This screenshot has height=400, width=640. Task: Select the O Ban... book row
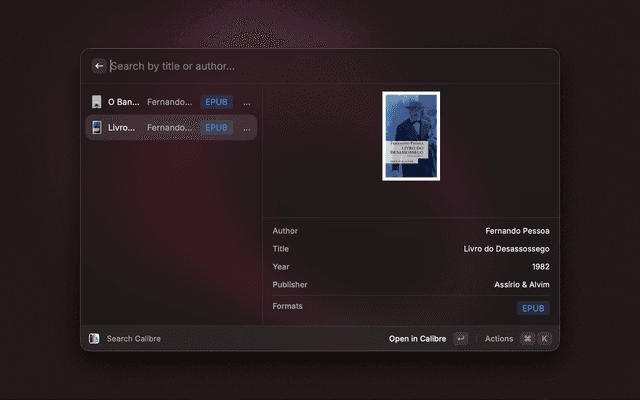click(171, 102)
